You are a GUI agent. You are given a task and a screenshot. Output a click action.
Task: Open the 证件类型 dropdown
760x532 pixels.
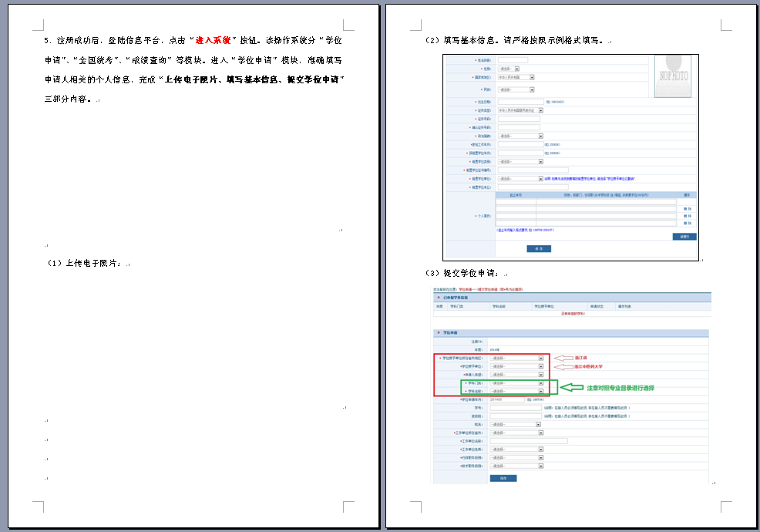(520, 110)
